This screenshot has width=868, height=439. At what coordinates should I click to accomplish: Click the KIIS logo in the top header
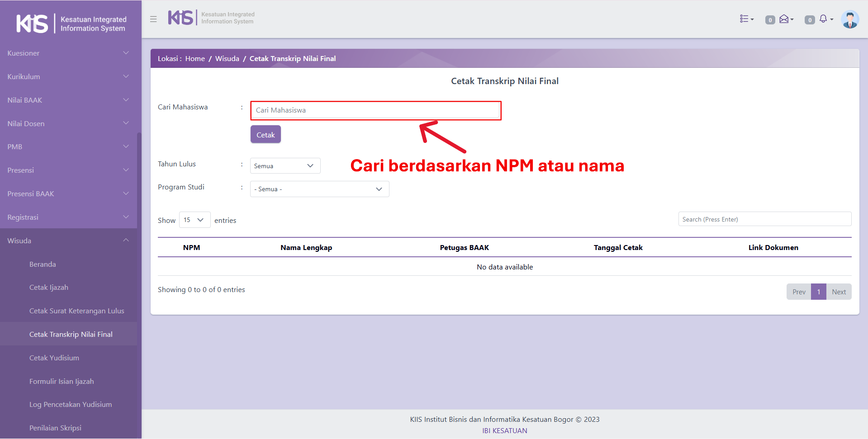(x=211, y=18)
